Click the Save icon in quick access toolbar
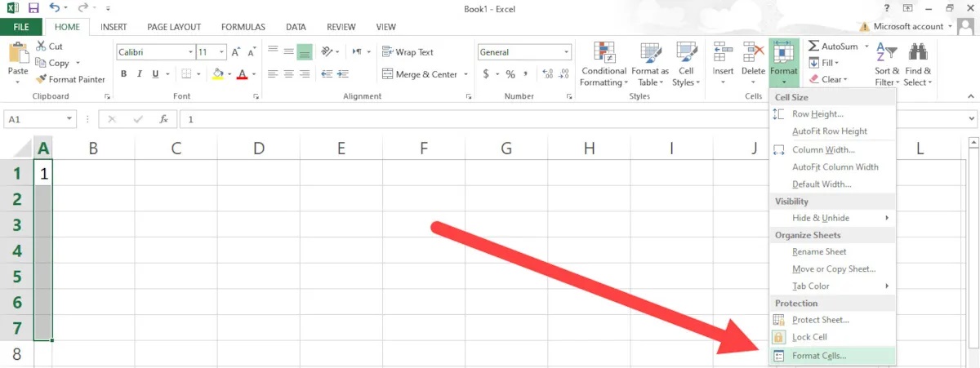 pos(33,8)
